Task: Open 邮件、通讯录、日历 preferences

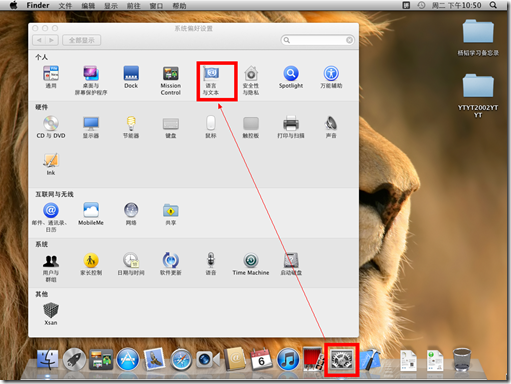Action: pyautogui.click(x=51, y=217)
